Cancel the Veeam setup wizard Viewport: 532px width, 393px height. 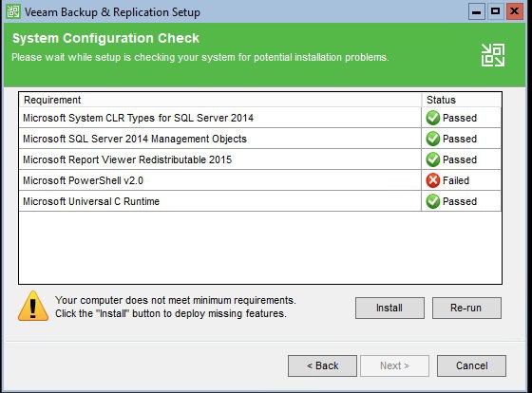pos(471,365)
